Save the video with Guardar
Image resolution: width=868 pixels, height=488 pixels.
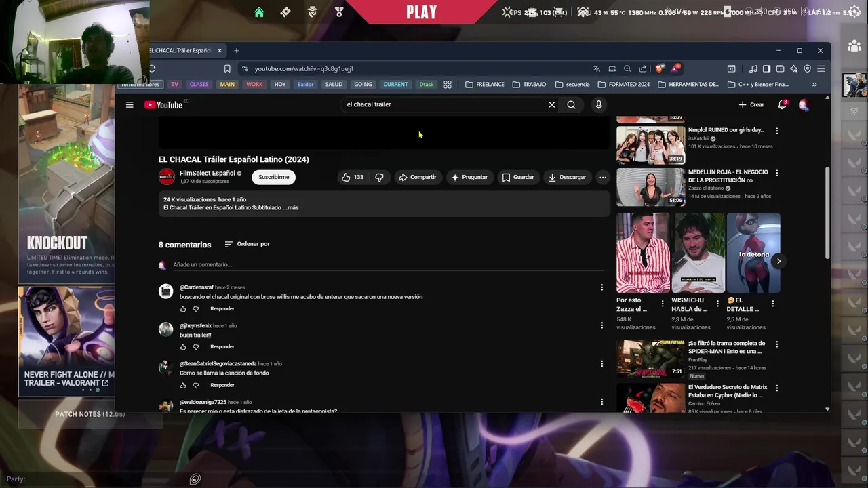click(x=518, y=177)
